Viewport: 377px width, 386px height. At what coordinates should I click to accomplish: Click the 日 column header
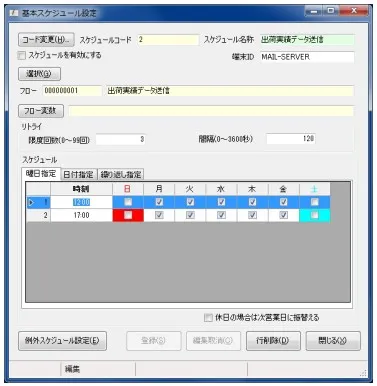(x=128, y=189)
